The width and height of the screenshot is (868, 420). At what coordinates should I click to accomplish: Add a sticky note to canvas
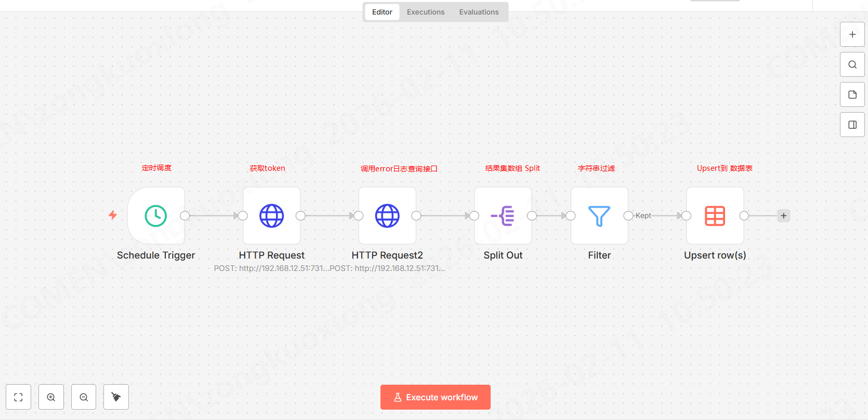(852, 95)
